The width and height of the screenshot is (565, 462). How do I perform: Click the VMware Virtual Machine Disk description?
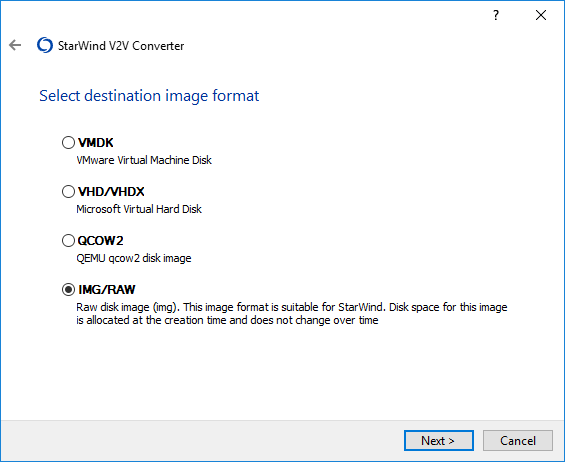click(144, 160)
